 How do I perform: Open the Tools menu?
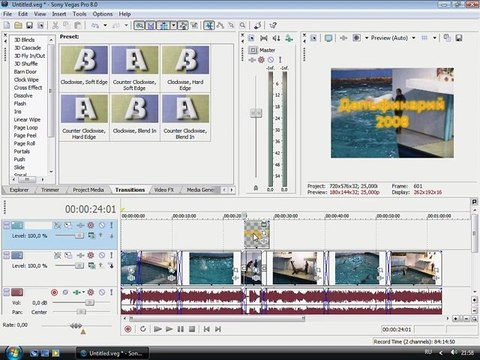[x=79, y=14]
